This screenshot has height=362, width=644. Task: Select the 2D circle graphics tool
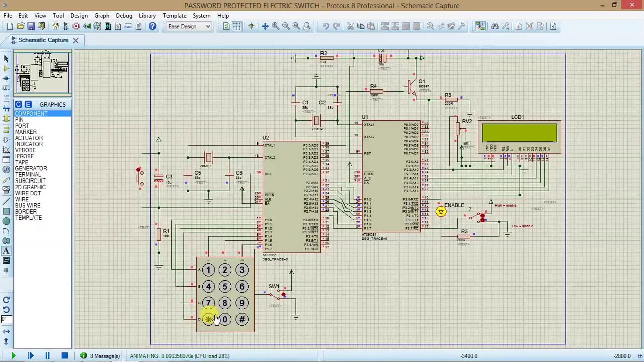[6, 221]
